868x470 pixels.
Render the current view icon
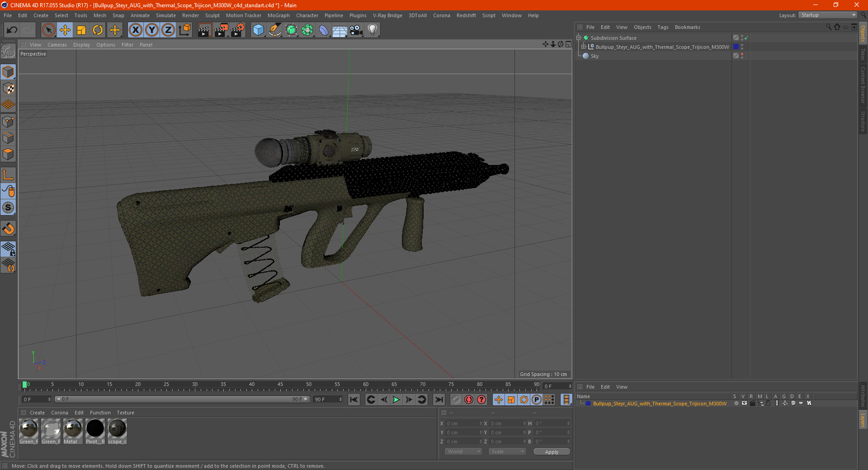pos(204,30)
